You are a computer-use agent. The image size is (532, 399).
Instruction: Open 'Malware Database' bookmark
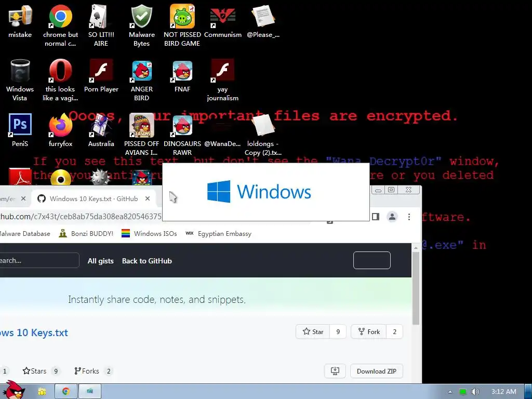(25, 234)
